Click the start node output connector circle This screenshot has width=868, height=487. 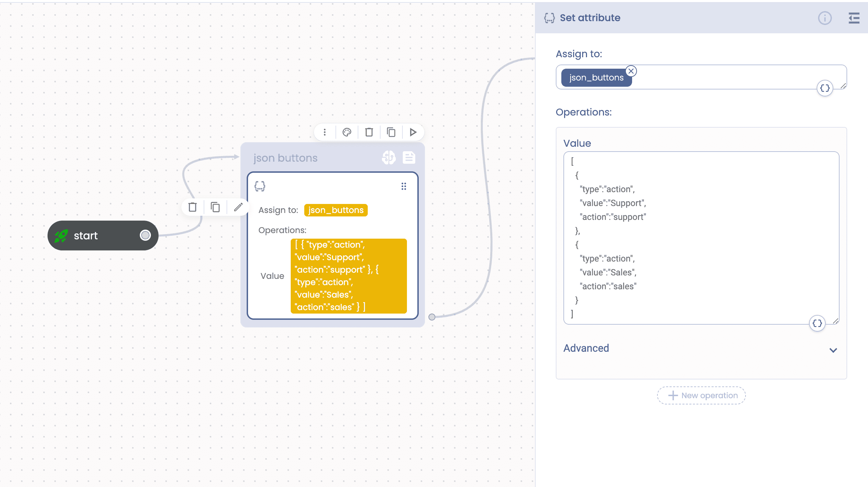point(145,235)
